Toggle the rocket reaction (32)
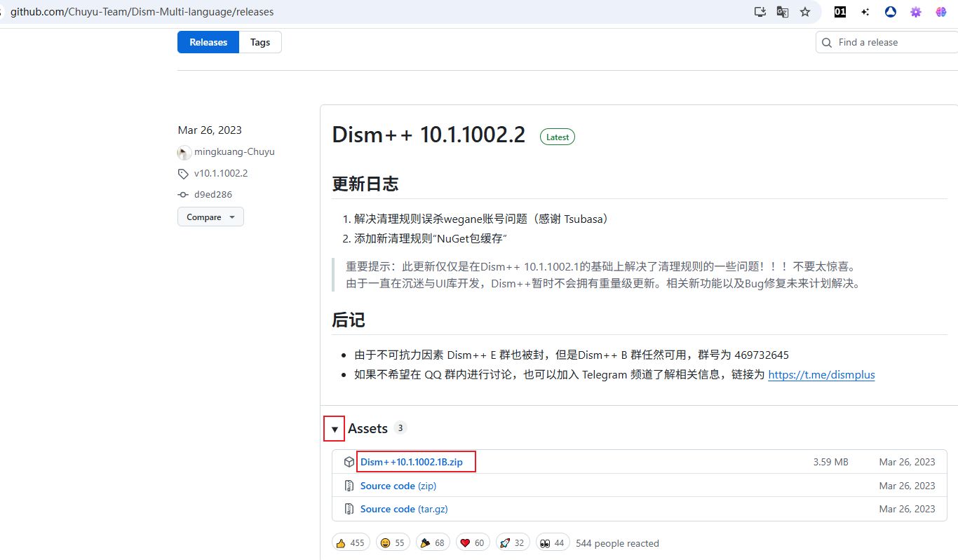 point(512,542)
